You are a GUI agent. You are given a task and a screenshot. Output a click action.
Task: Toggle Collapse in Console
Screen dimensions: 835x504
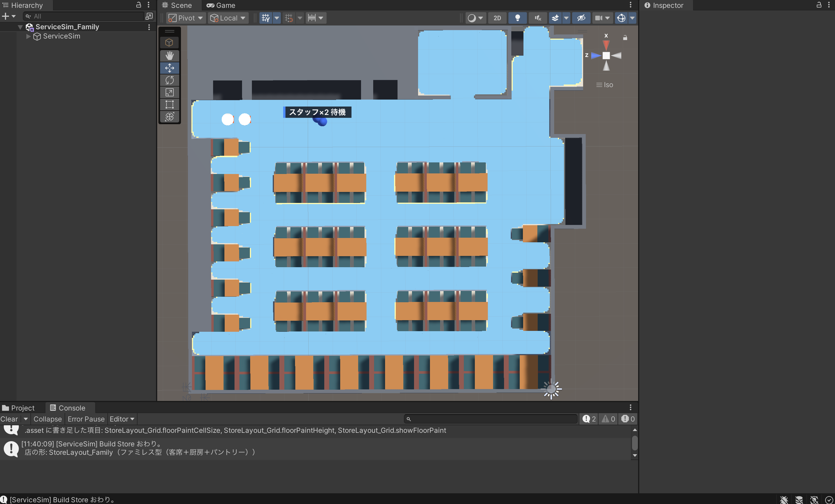tap(47, 419)
